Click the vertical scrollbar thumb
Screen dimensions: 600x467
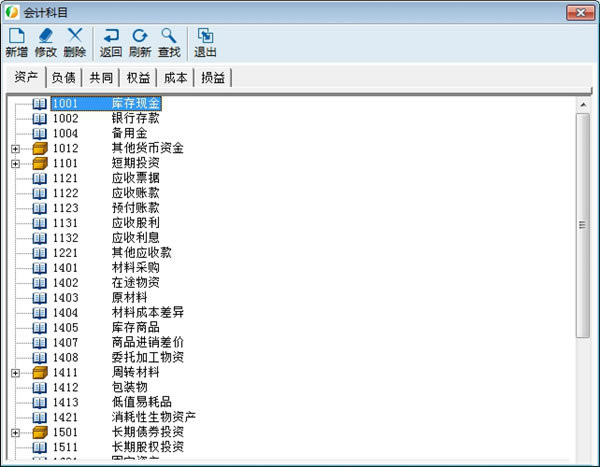point(583,225)
